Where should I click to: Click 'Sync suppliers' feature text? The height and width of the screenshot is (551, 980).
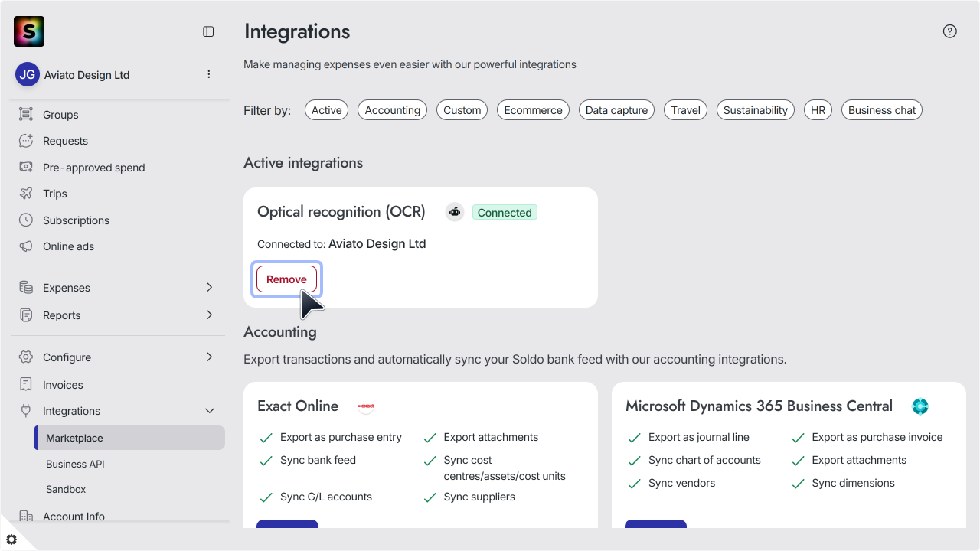point(479,497)
